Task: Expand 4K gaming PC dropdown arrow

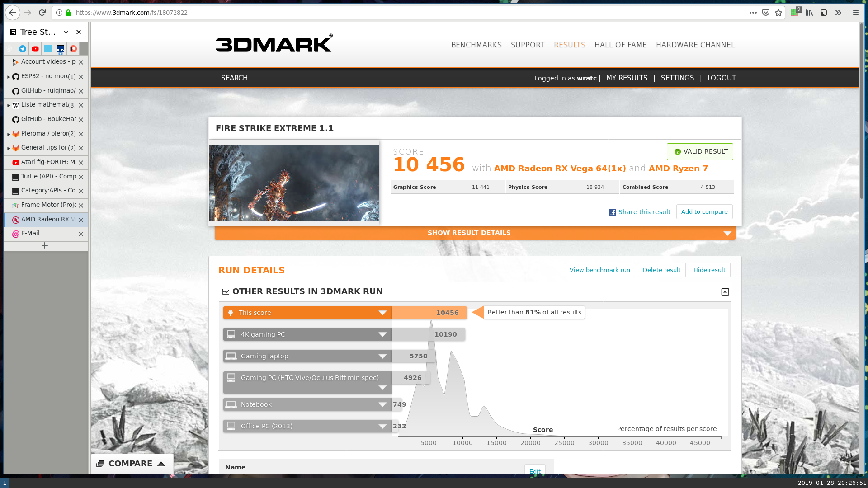Action: [382, 334]
